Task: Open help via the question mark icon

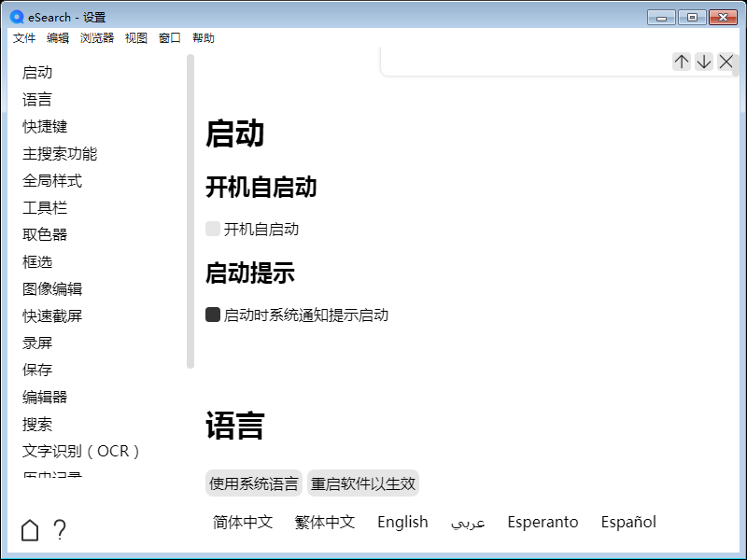Action: click(x=60, y=529)
